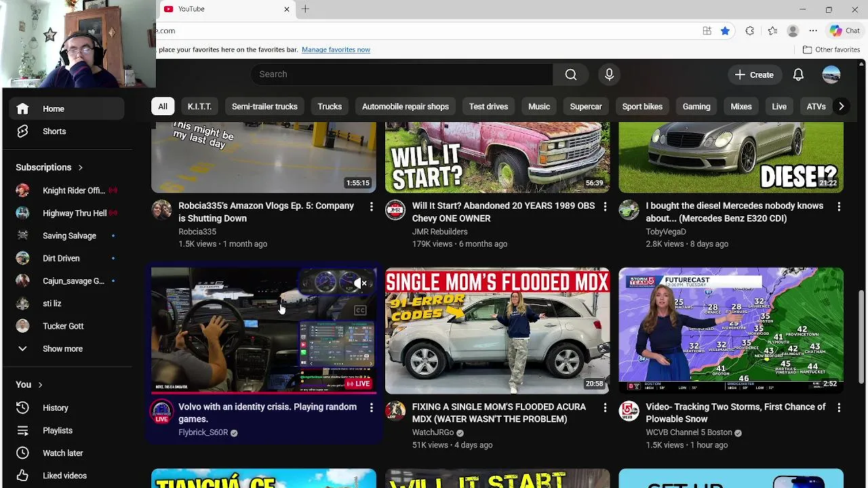868x488 pixels.
Task: Open the sti liz subscription
Action: click(x=66, y=304)
